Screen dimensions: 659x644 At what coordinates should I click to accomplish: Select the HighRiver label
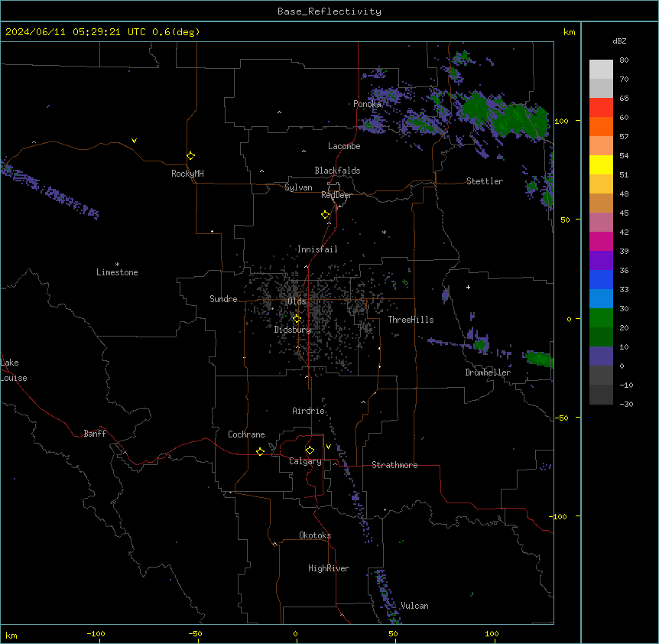[329, 568]
